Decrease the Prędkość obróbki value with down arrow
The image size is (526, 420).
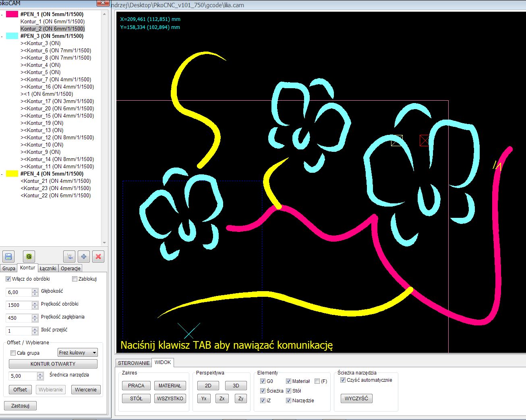pos(35,307)
